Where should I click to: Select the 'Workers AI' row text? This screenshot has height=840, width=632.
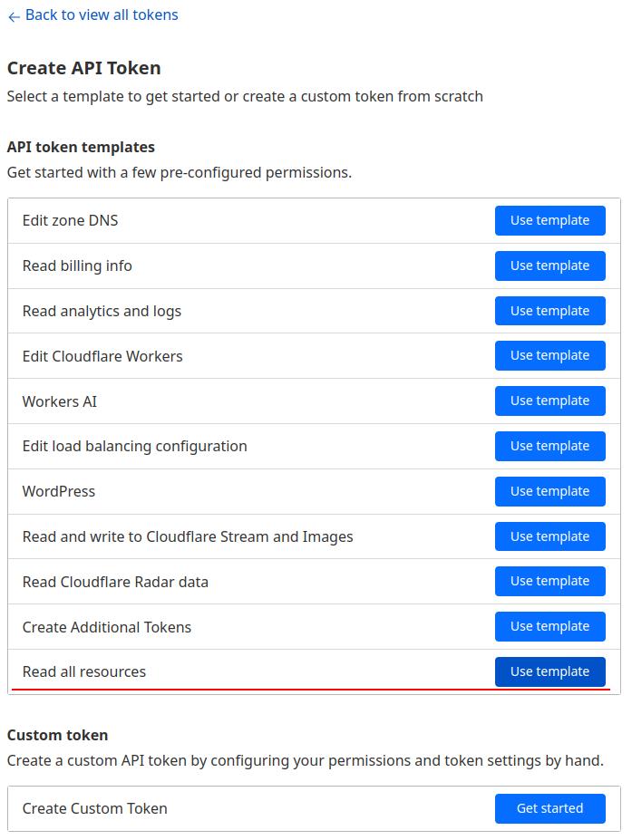60,401
